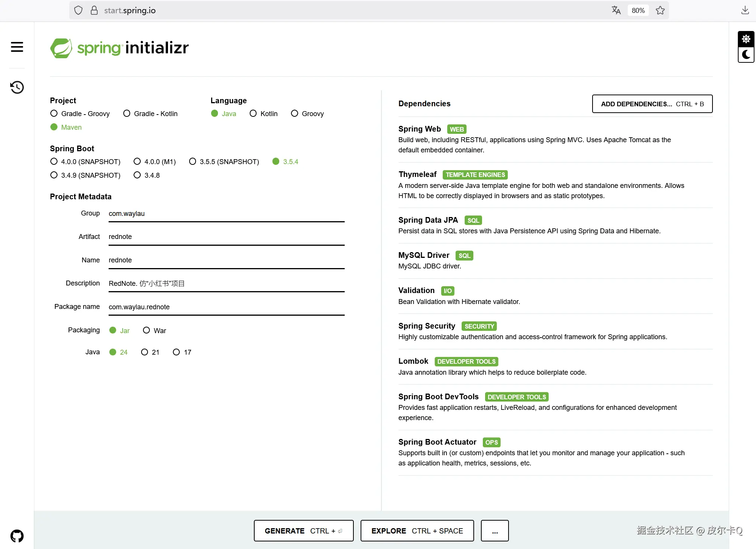Click the Artifact input field
Viewport: 756px width, 549px height.
(226, 237)
